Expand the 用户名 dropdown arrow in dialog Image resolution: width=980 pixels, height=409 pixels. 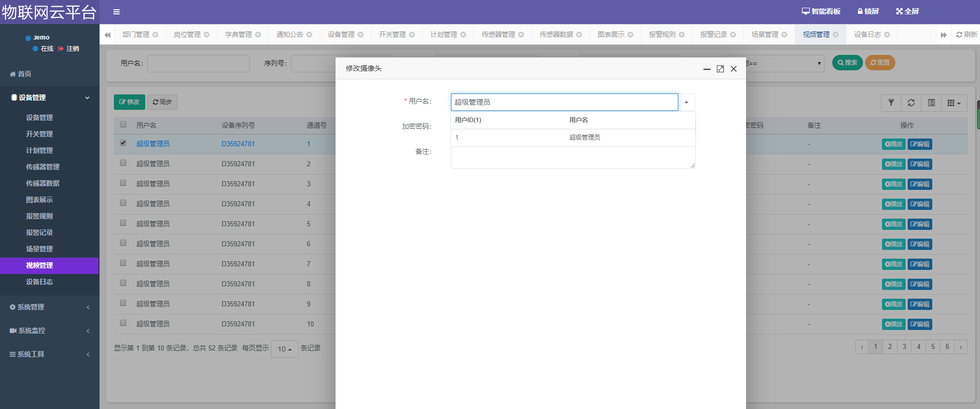pos(687,102)
